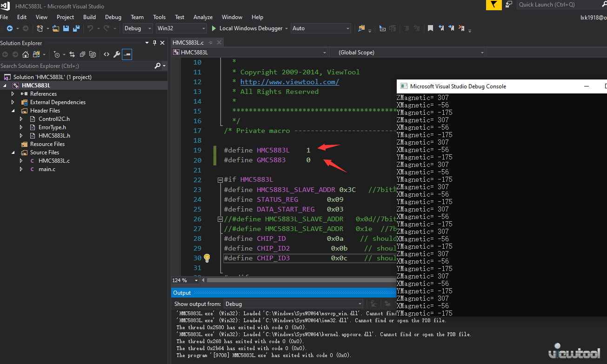The width and height of the screenshot is (607, 364).
Task: Open the send feedback icon
Action: (x=509, y=5)
